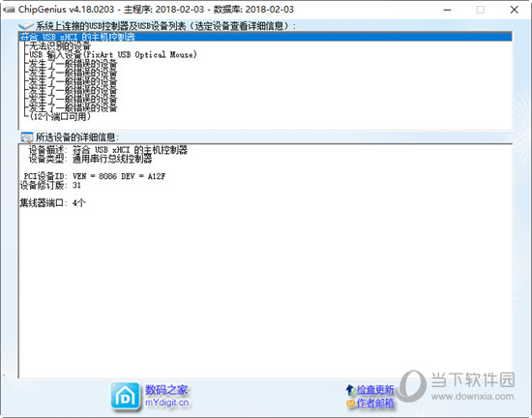Screen dimensions: 532x418
Task: Close the ChipGenius window
Action: tap(514, 10)
